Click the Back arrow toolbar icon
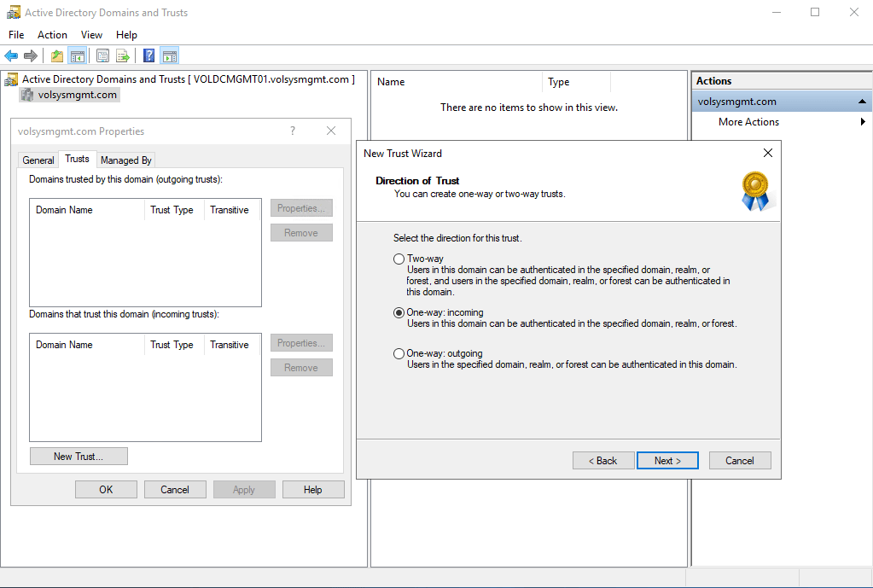The image size is (873, 588). coord(11,56)
